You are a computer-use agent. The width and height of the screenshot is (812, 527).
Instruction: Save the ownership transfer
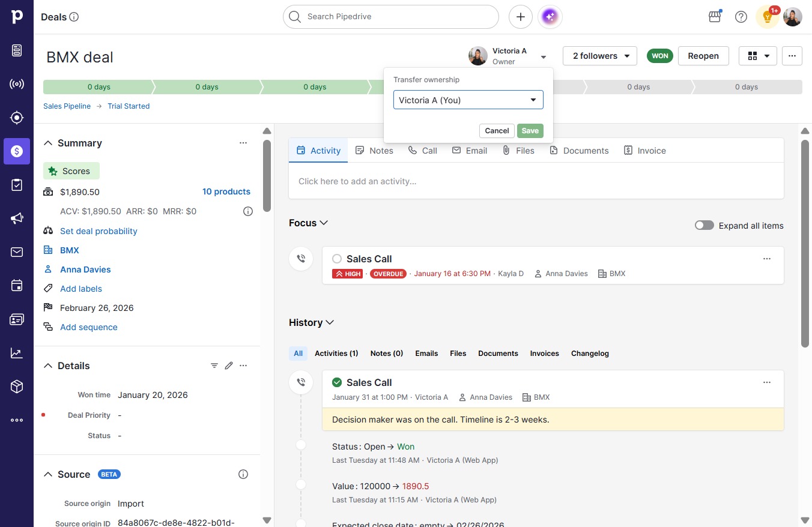pos(530,131)
